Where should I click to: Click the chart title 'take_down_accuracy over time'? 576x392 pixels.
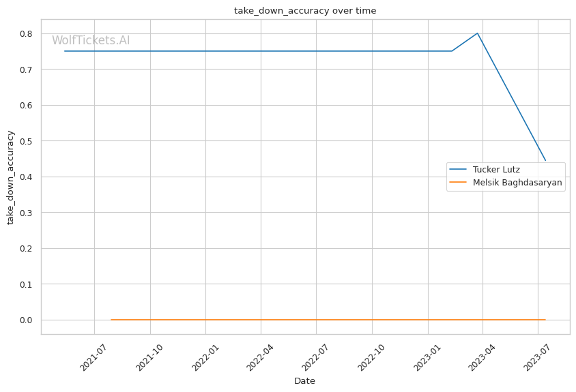(x=305, y=11)
